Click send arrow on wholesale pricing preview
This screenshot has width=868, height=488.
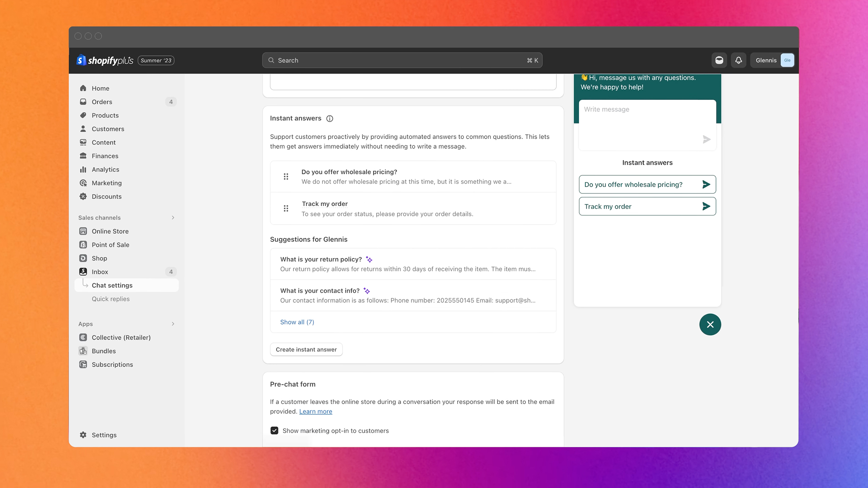click(x=706, y=184)
